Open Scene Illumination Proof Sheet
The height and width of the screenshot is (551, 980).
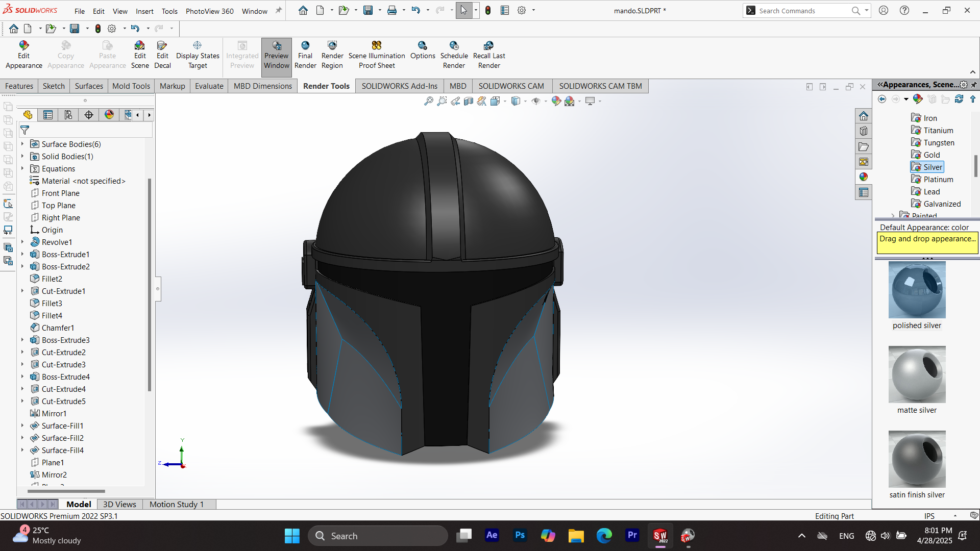377,55
